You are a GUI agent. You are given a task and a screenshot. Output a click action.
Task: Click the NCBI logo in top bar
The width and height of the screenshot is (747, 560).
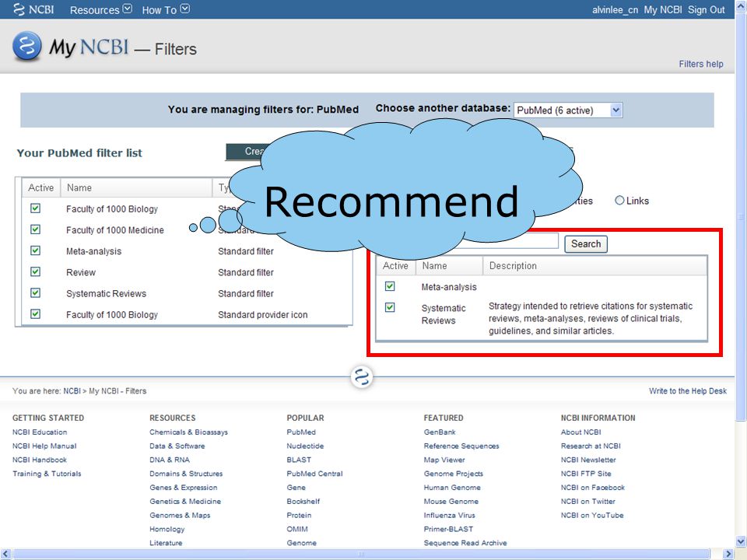[x=33, y=9]
